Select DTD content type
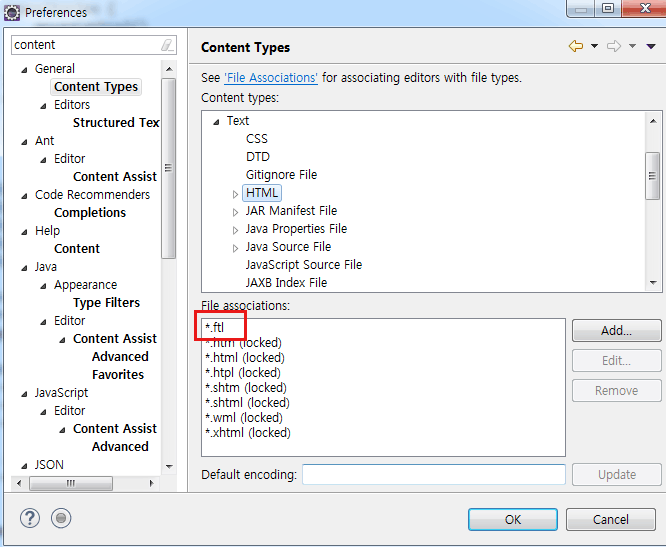The image size is (666, 547). click(x=257, y=157)
